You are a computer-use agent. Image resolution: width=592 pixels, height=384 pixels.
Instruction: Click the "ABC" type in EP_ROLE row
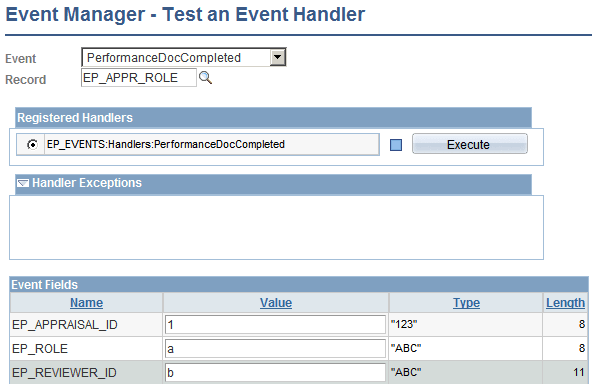point(406,348)
